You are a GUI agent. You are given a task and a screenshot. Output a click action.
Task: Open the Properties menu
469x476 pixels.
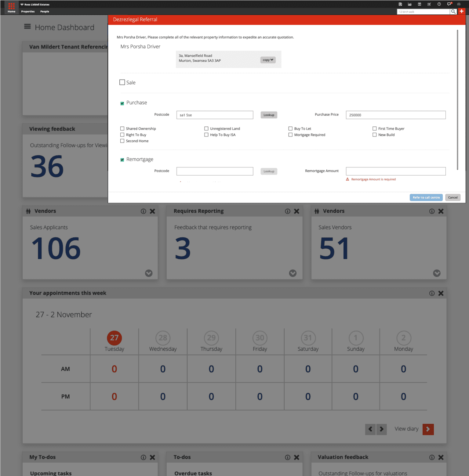pyautogui.click(x=28, y=12)
